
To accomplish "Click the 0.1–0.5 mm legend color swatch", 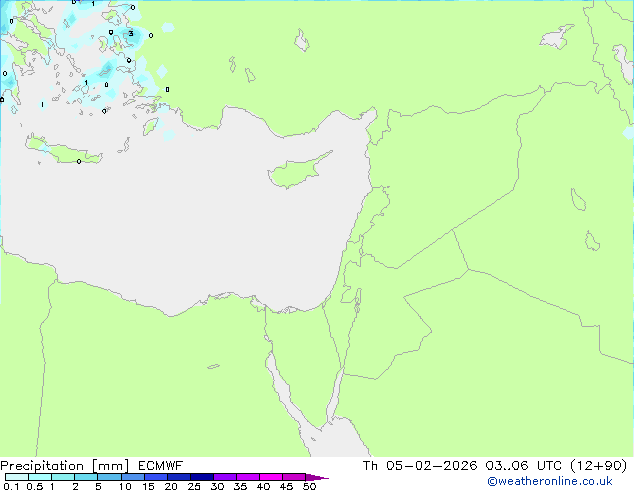I will coord(17,477).
